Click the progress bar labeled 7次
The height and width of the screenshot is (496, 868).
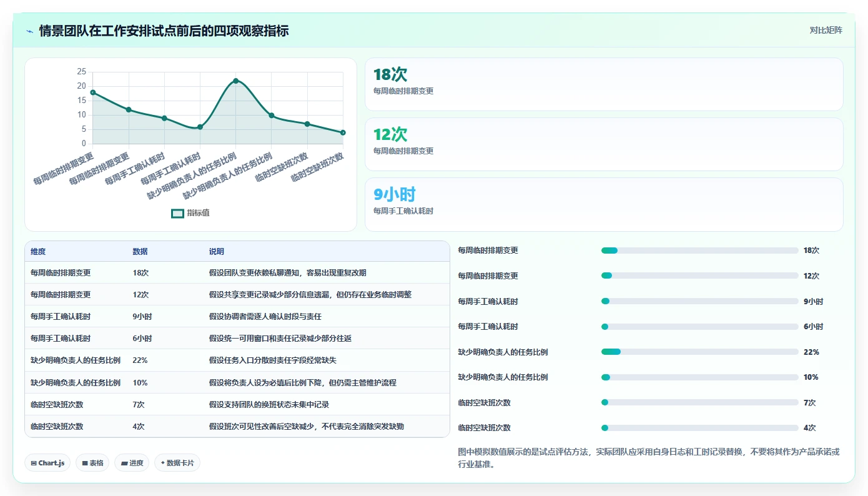point(699,403)
